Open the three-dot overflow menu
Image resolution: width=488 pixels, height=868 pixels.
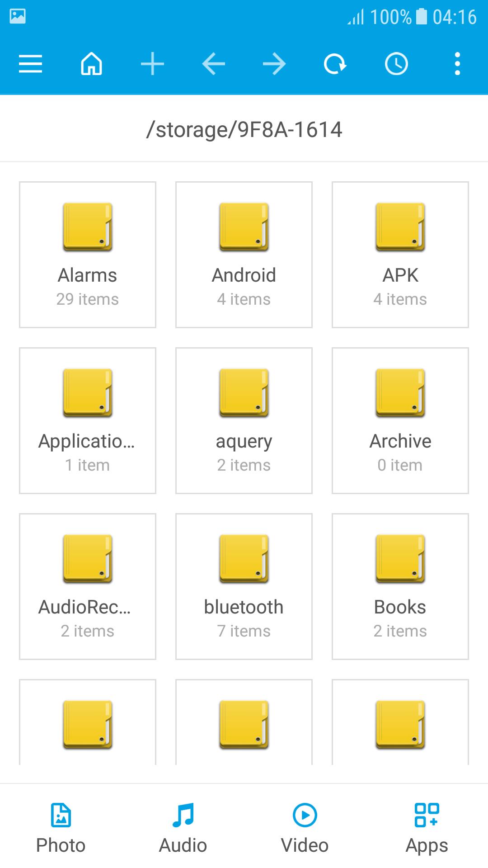[457, 64]
